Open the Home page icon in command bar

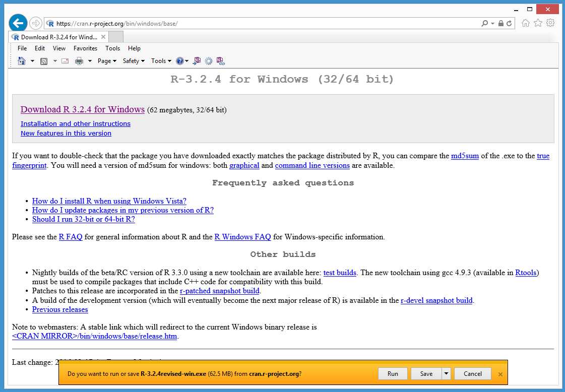pyautogui.click(x=22, y=61)
